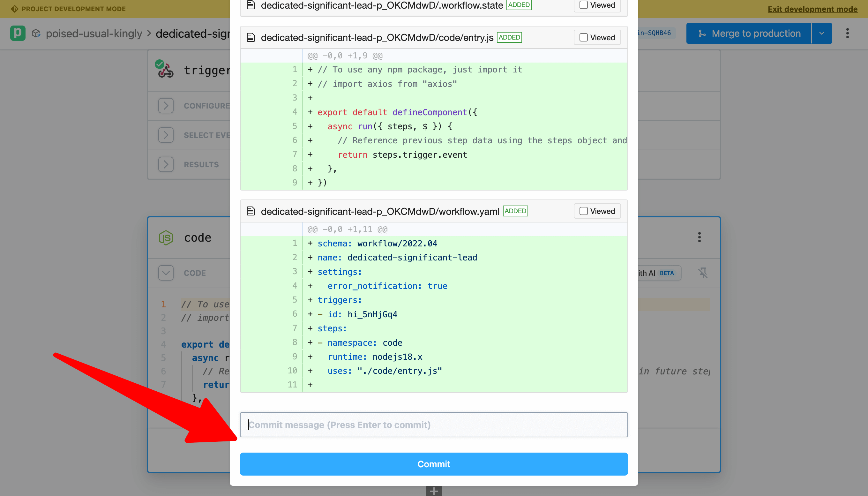The width and height of the screenshot is (868, 496).
Task: Open the code step's three-dot options menu
Action: coord(699,237)
